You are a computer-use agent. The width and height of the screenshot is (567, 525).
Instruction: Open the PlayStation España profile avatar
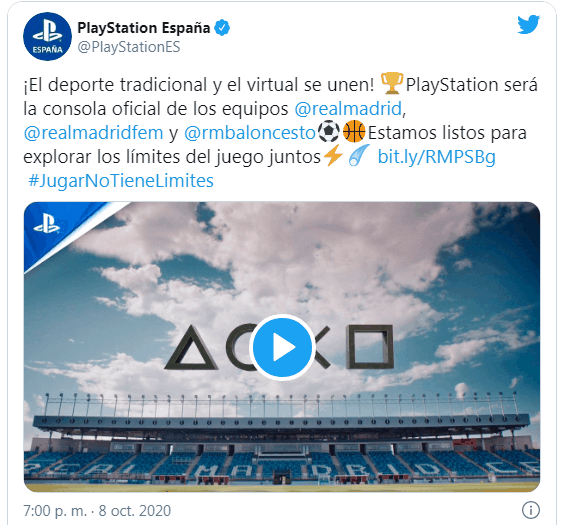47,37
